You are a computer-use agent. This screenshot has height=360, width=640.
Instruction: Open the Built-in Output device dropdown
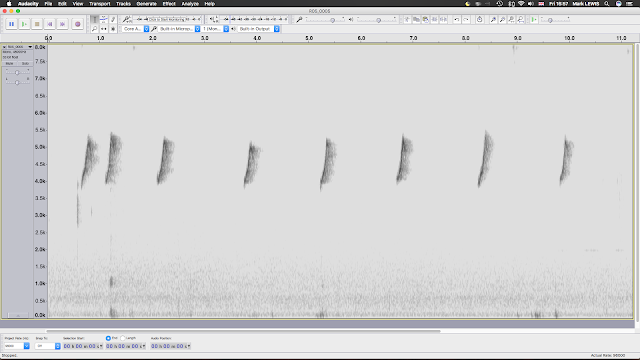(258, 29)
